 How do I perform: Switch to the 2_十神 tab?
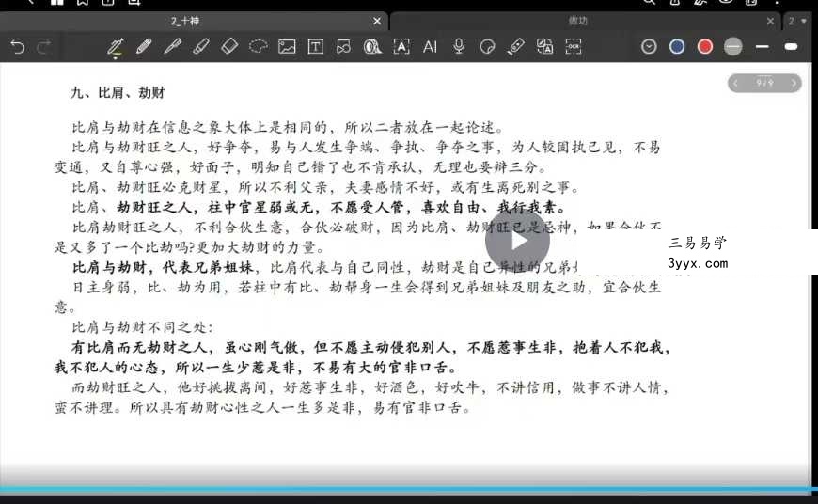tap(185, 21)
